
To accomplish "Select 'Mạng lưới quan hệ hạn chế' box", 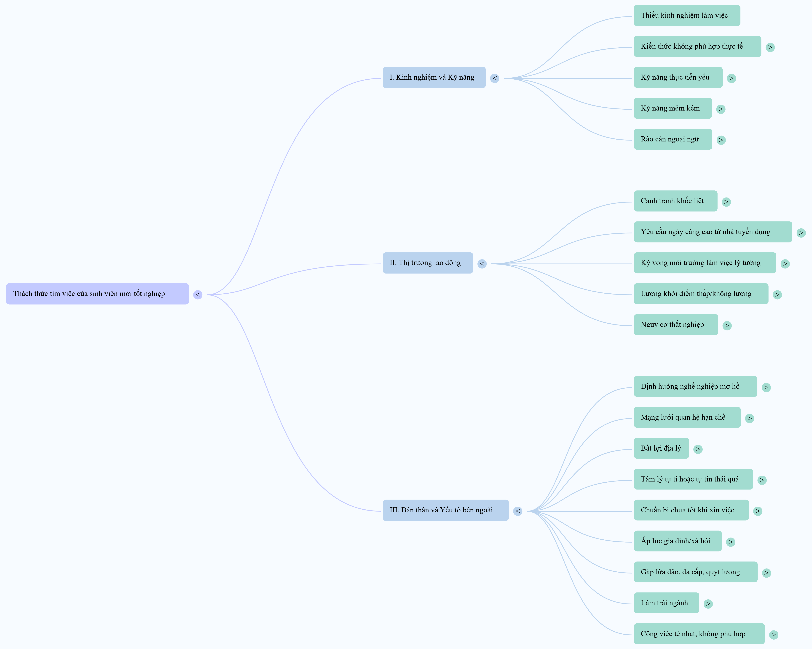I will (x=687, y=417).
